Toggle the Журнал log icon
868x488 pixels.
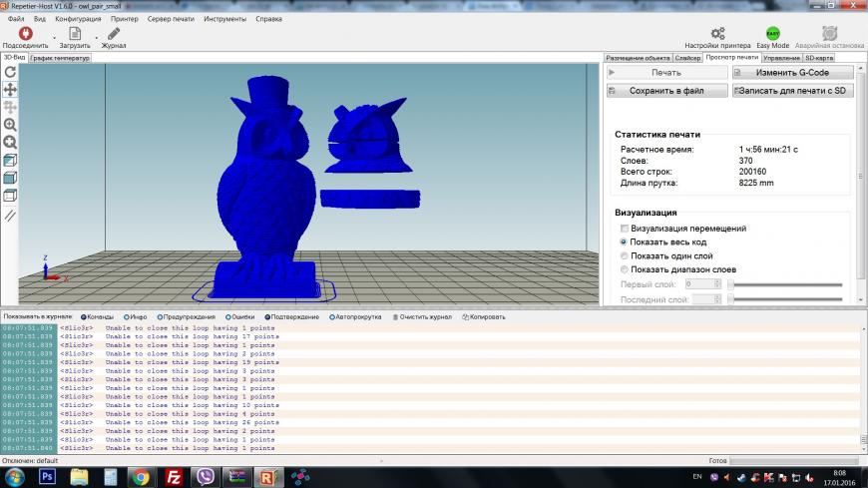click(114, 33)
